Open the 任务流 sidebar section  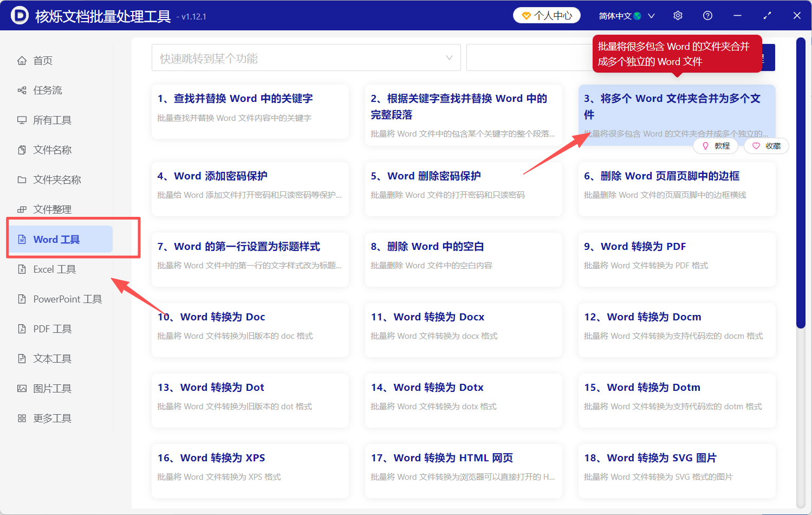tap(44, 90)
